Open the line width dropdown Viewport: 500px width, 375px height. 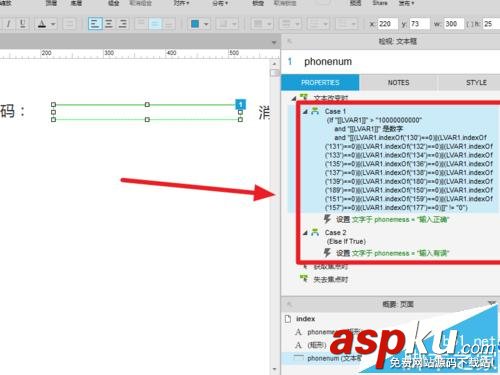click(x=290, y=24)
